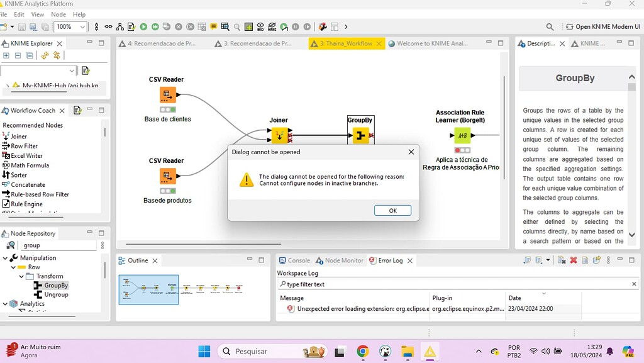Open the Edit menu
This screenshot has width=644, height=363.
[19, 14]
